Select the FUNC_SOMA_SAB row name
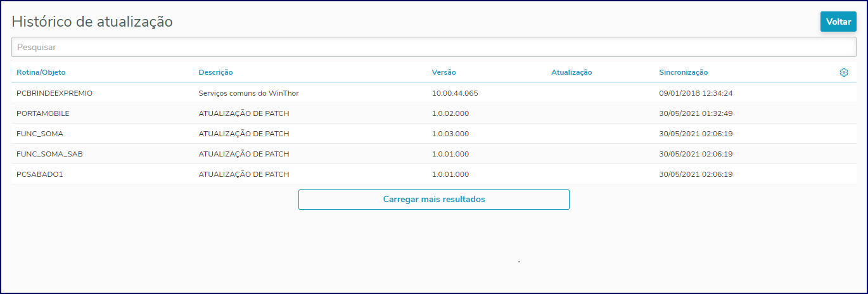Image resolution: width=868 pixels, height=294 pixels. tap(50, 154)
